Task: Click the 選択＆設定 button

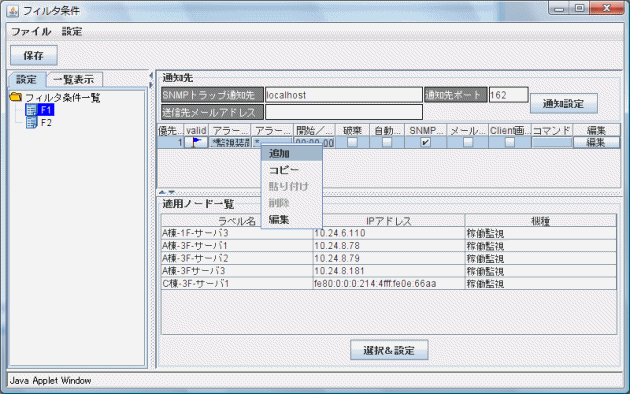Action: (389, 350)
